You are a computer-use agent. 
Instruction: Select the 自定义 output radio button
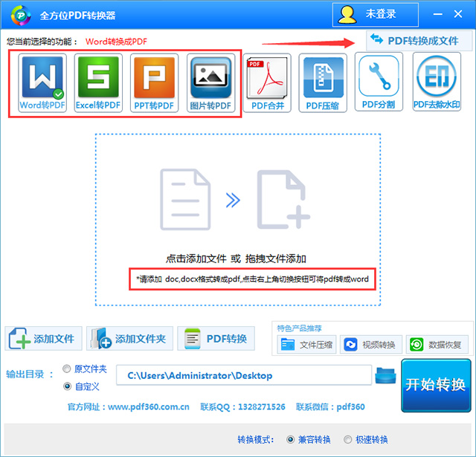coord(67,386)
